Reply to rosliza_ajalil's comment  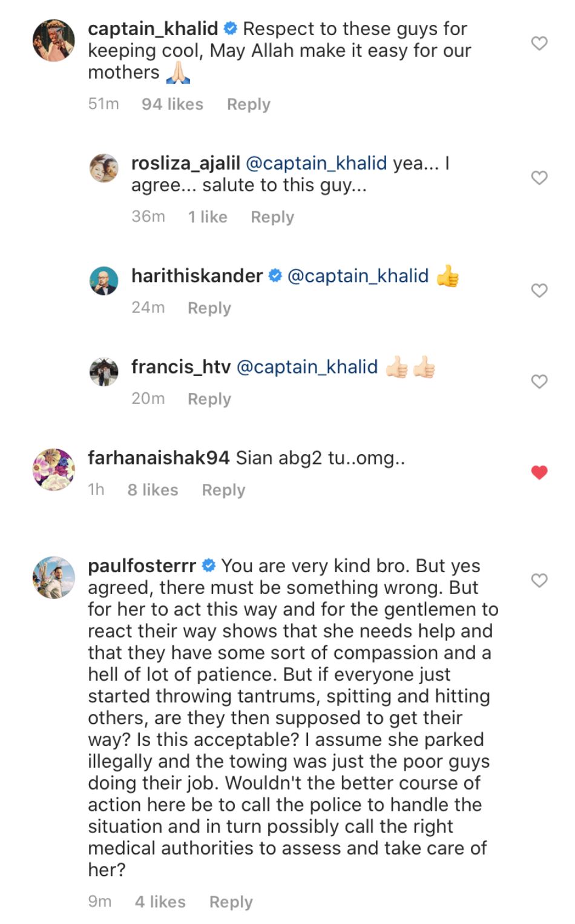pyautogui.click(x=272, y=217)
